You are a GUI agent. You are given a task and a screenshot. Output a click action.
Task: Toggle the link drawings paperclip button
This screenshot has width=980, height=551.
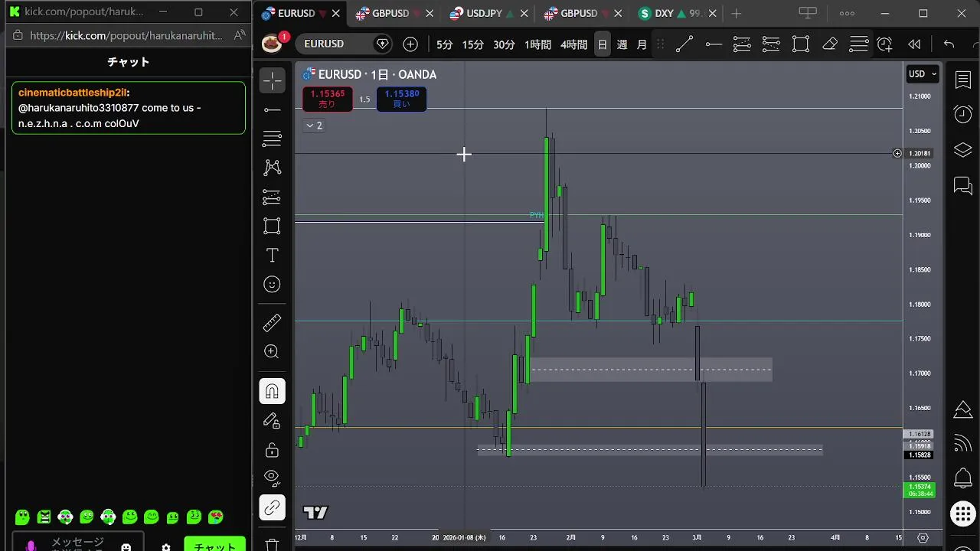pyautogui.click(x=272, y=507)
